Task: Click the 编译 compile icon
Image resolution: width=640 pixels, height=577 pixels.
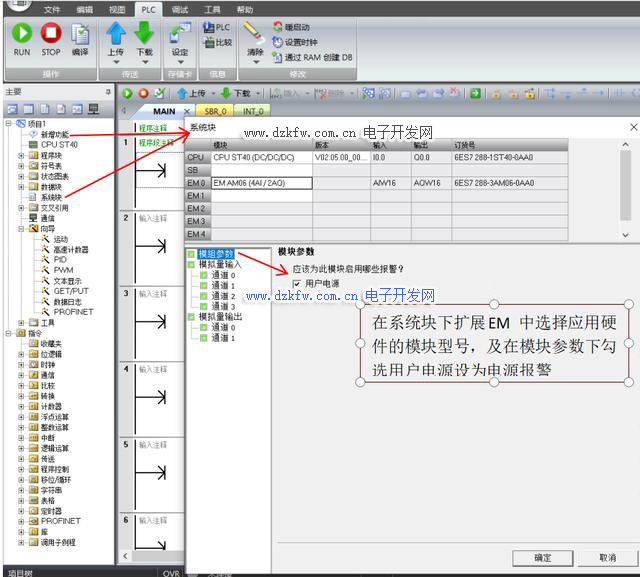Action: [x=80, y=34]
